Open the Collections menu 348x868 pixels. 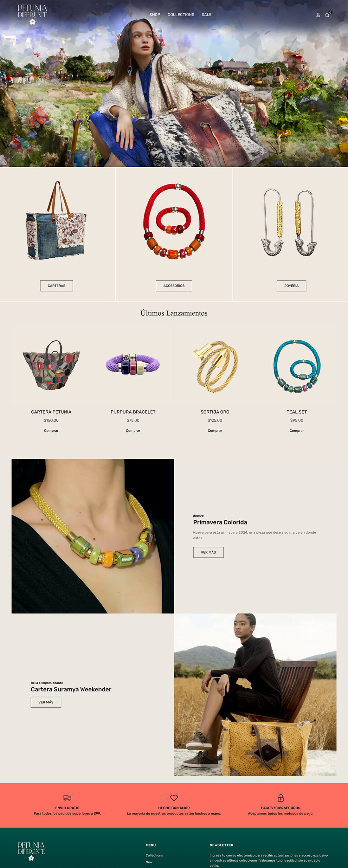point(181,15)
